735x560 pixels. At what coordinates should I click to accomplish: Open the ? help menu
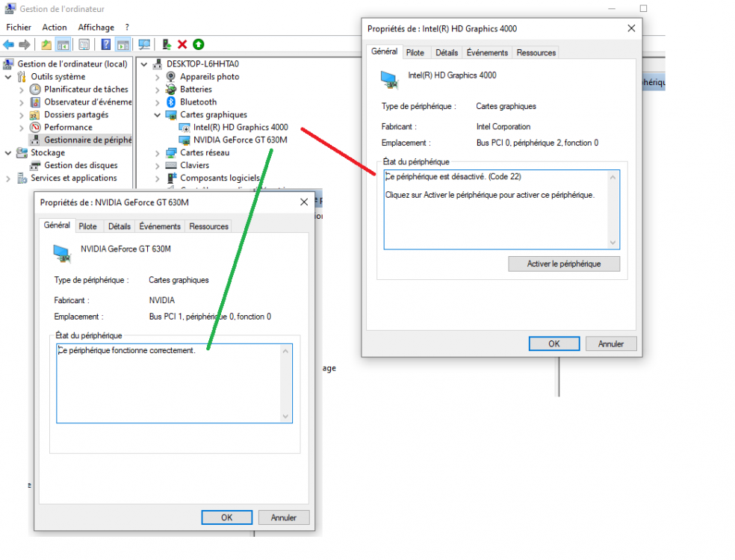127,27
